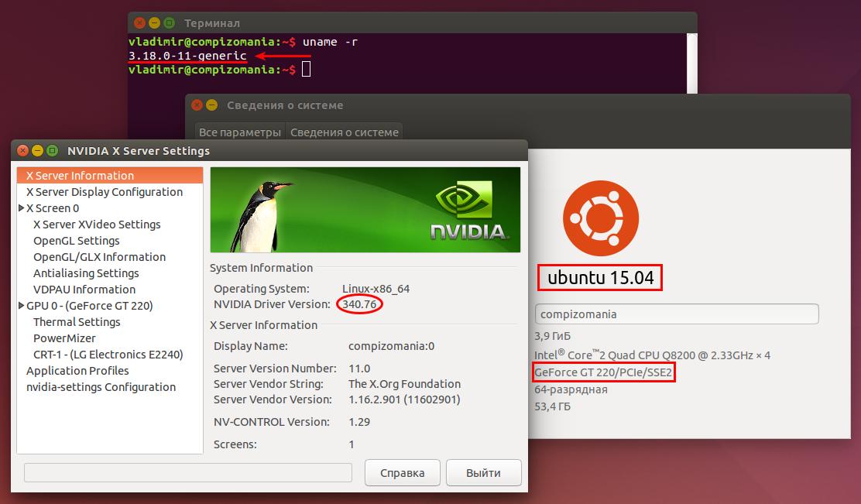The width and height of the screenshot is (861, 504).
Task: Open Thermal Settings page
Action: coord(77,322)
